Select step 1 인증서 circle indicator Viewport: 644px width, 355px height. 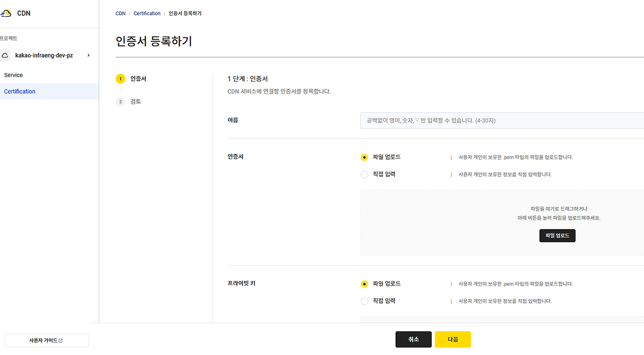click(120, 79)
